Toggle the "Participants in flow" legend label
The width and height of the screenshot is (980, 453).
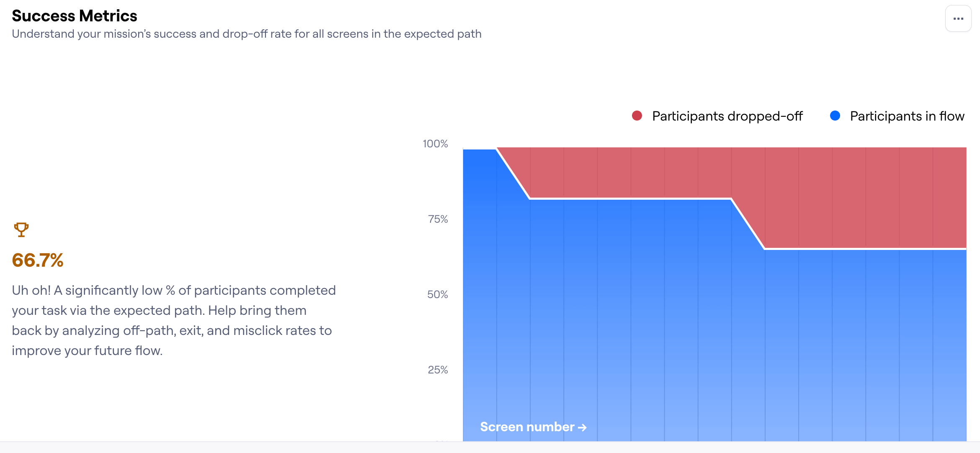tap(907, 116)
